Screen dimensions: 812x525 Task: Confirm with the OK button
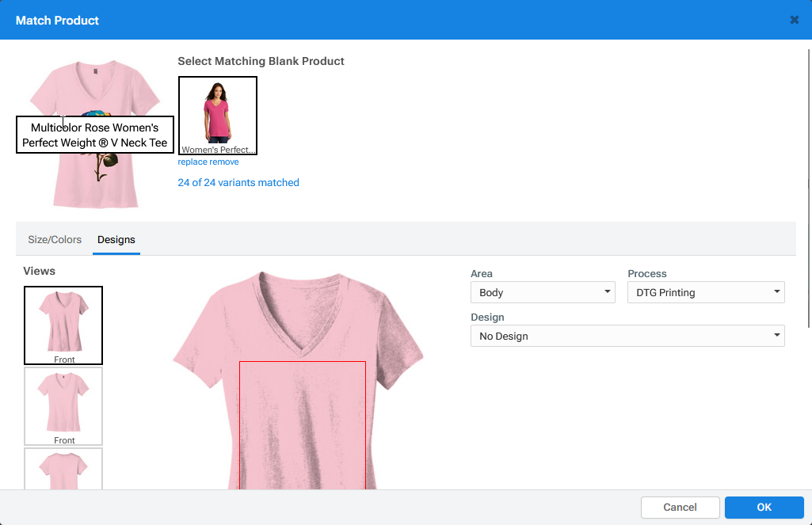(764, 508)
